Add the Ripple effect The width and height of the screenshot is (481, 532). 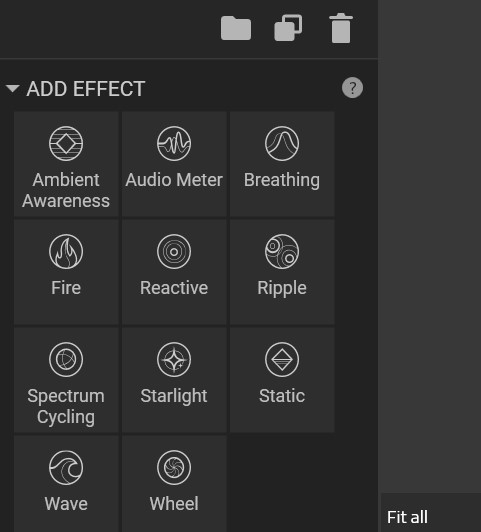click(x=282, y=272)
